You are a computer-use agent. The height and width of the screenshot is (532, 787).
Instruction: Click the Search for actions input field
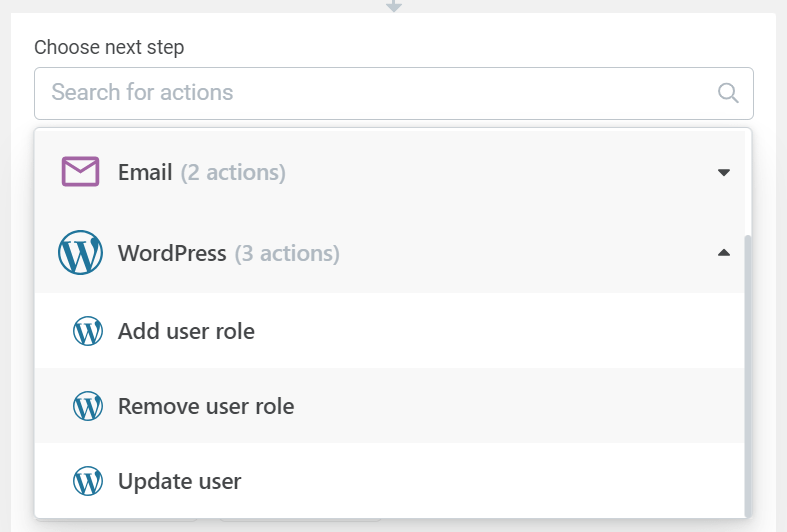tap(394, 93)
